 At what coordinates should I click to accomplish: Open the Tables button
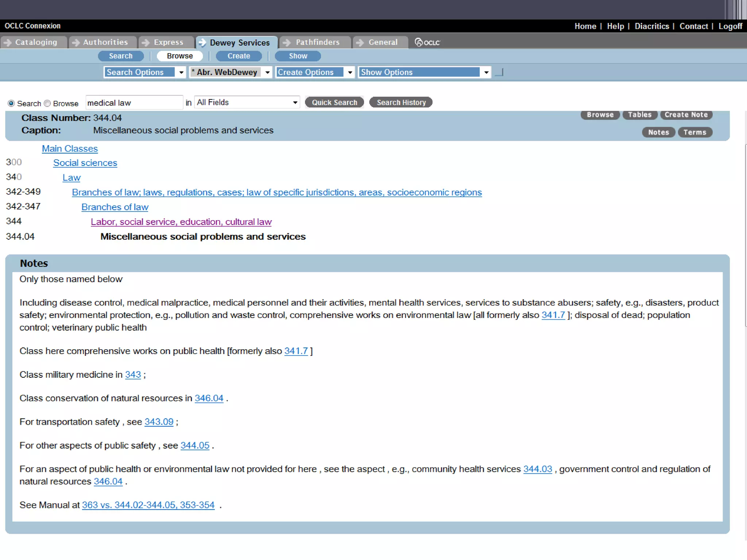pos(639,114)
